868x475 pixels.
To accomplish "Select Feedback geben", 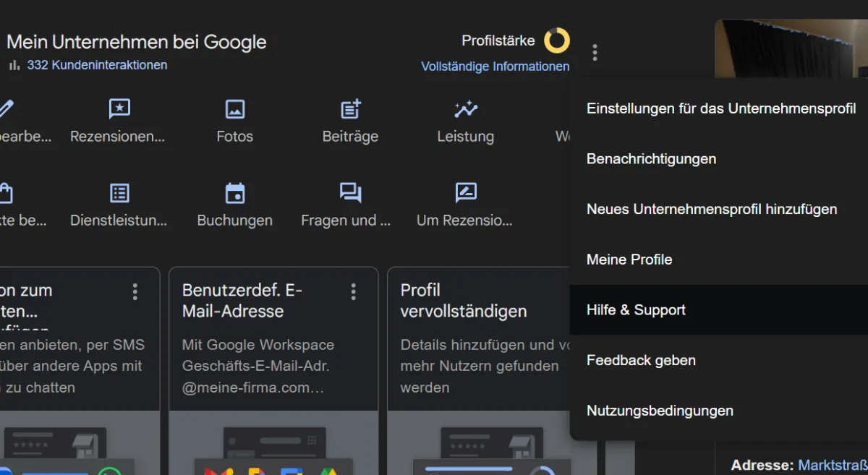I will [x=719, y=360].
